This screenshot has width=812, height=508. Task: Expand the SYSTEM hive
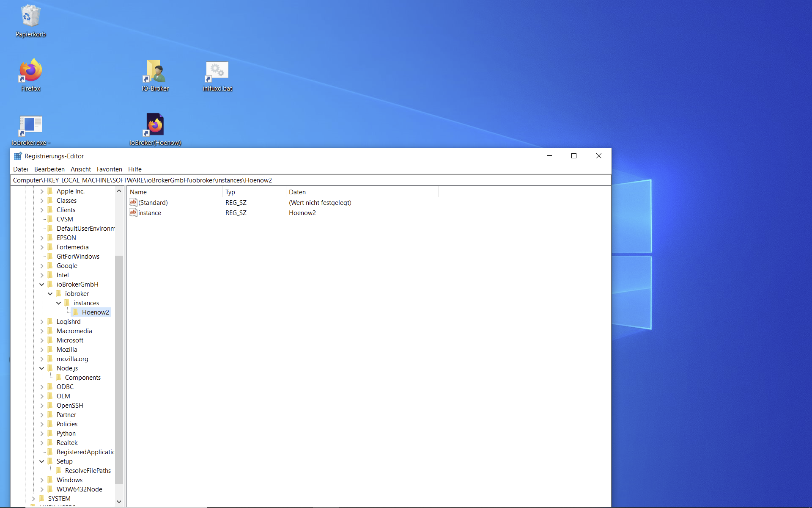click(x=33, y=499)
